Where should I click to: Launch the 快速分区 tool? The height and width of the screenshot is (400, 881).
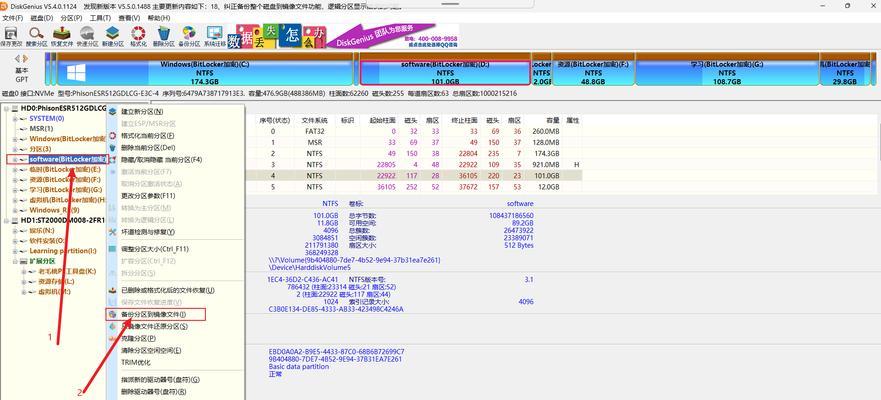click(x=87, y=36)
